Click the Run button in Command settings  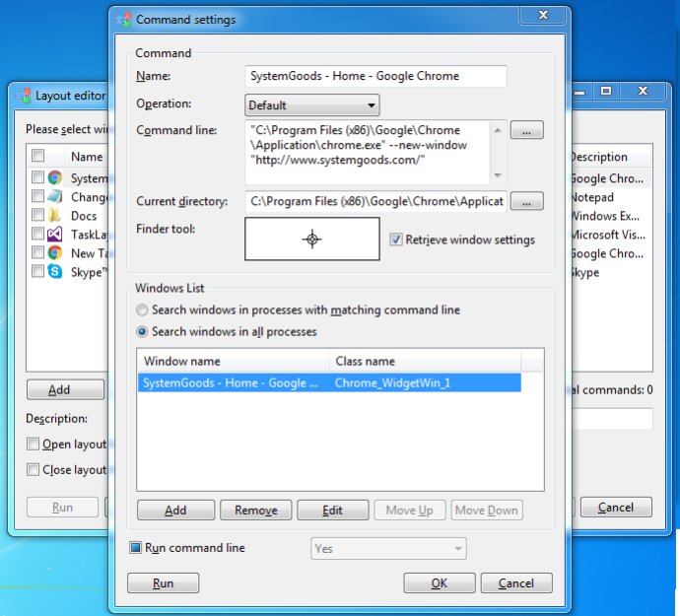(163, 583)
